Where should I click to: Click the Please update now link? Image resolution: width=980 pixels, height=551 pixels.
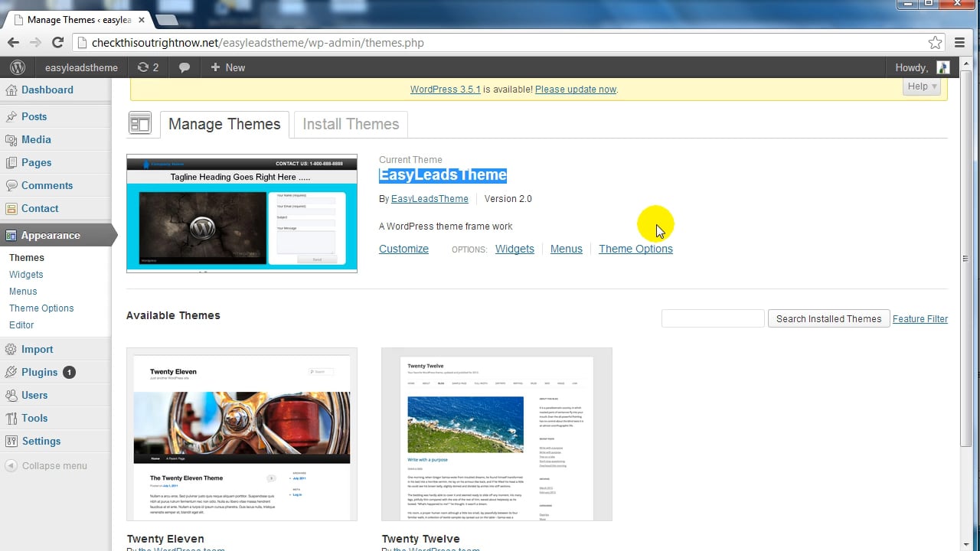[x=576, y=90]
